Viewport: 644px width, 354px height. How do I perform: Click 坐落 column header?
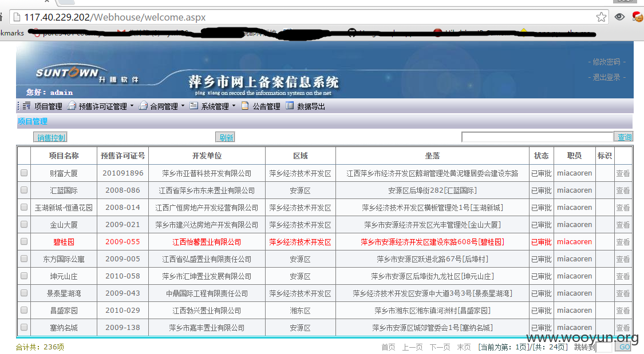432,156
